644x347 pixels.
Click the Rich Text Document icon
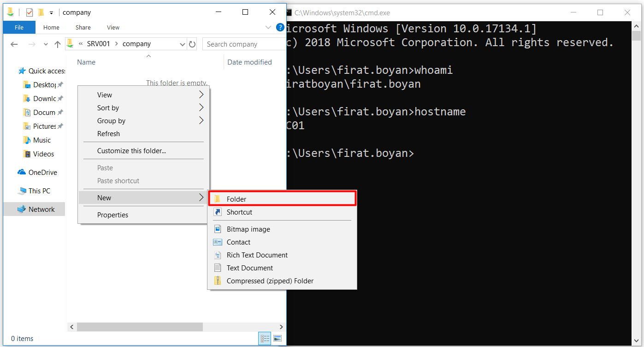218,255
